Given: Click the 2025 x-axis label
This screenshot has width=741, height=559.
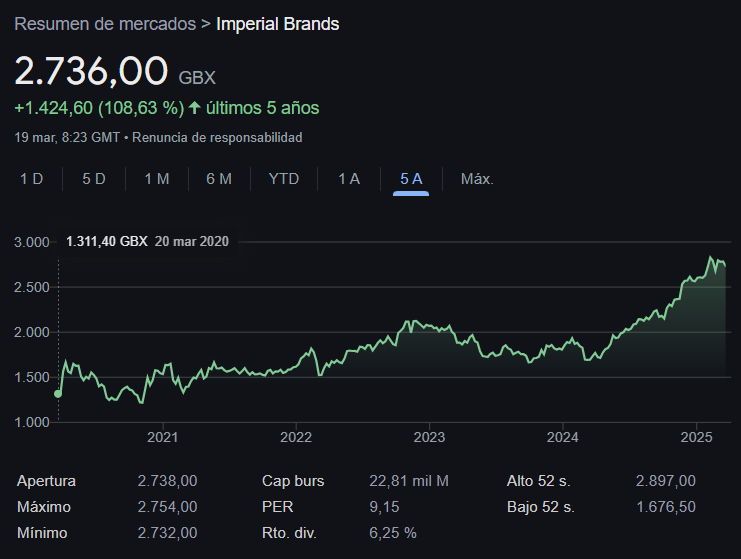Looking at the screenshot, I should [696, 437].
